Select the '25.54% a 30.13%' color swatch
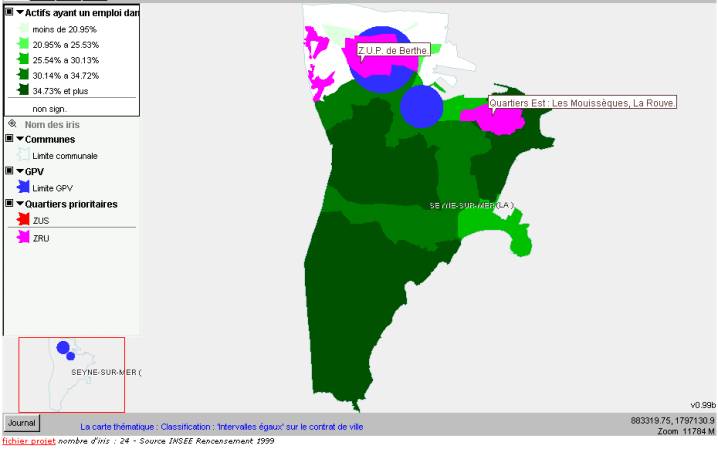The image size is (718, 449). (23, 59)
